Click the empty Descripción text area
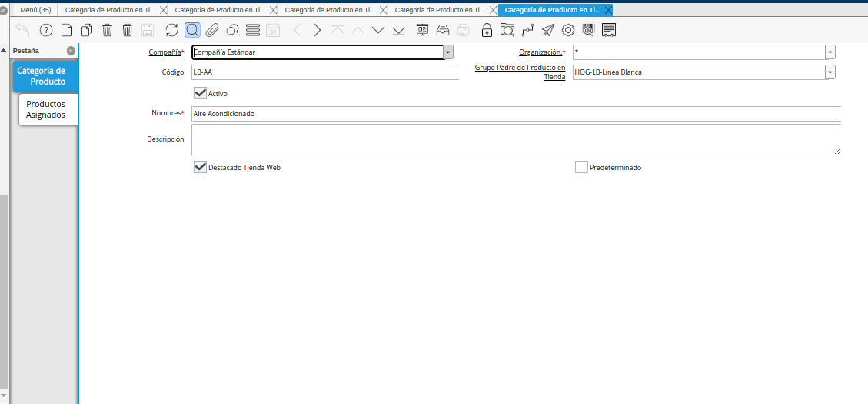 [516, 139]
